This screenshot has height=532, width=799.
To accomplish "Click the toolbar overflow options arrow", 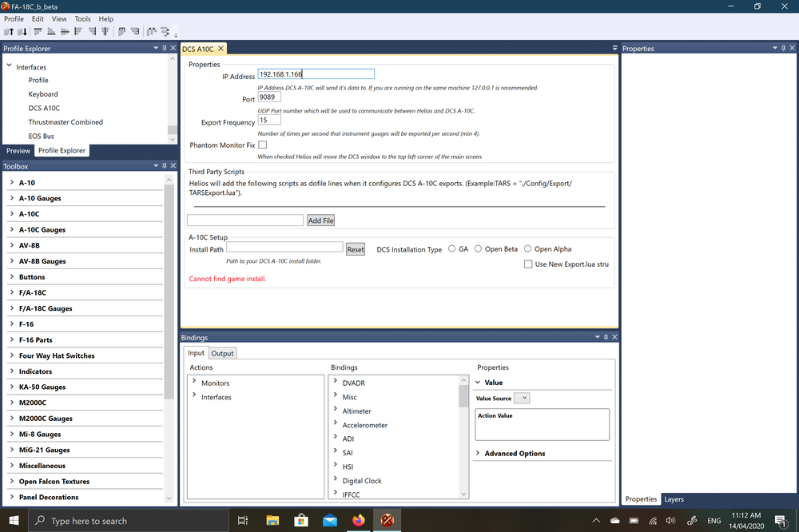I will pyautogui.click(x=176, y=34).
